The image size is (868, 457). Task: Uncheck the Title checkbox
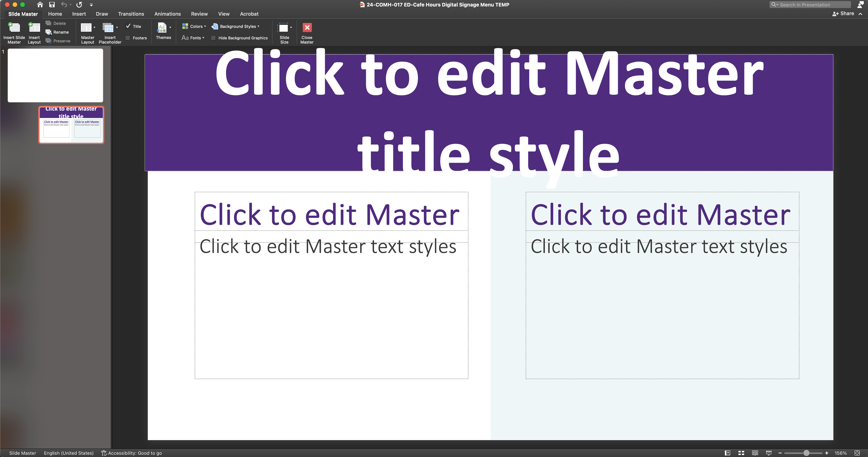tap(128, 26)
